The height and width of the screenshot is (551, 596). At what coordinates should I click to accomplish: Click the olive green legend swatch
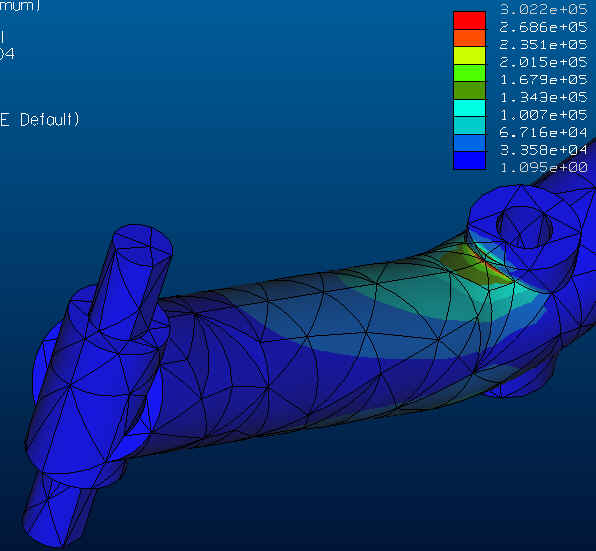469,90
